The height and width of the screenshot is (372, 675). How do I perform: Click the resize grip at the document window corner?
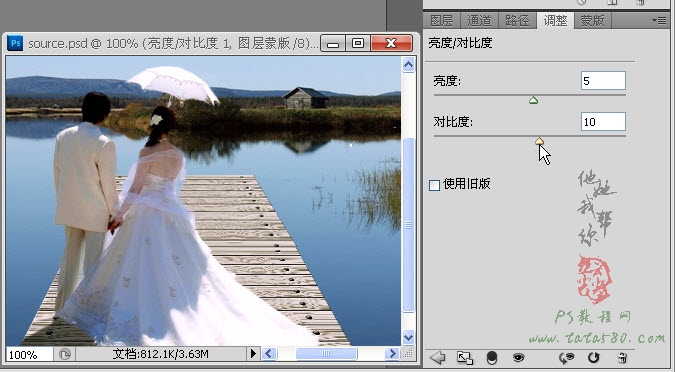(408, 354)
